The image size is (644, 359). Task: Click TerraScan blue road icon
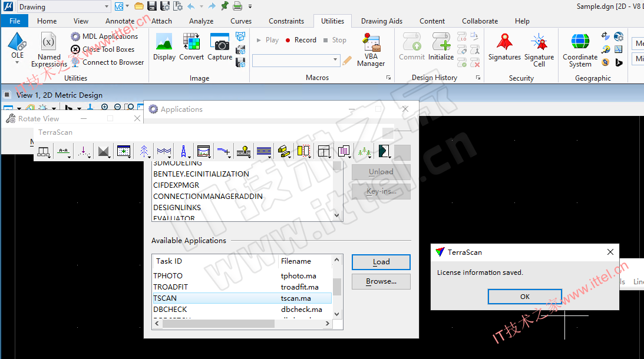point(264,151)
